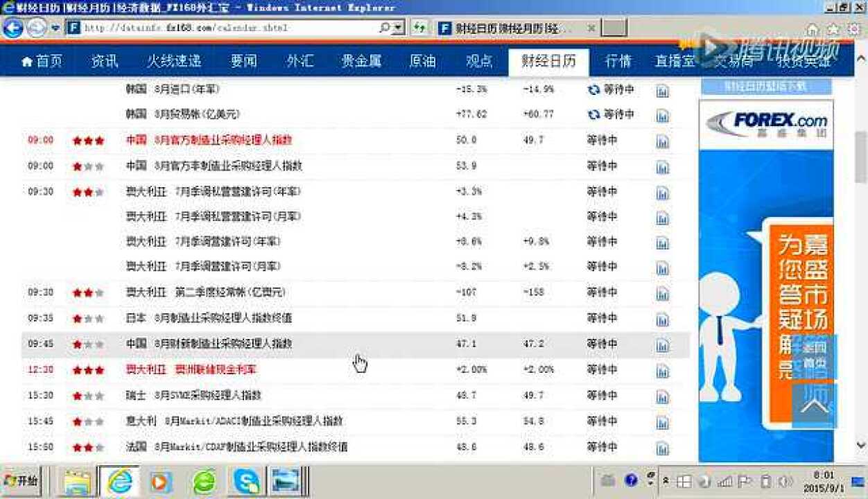Launch Skype from the taskbar
Image resolution: width=868 pixels, height=499 pixels.
(246, 480)
